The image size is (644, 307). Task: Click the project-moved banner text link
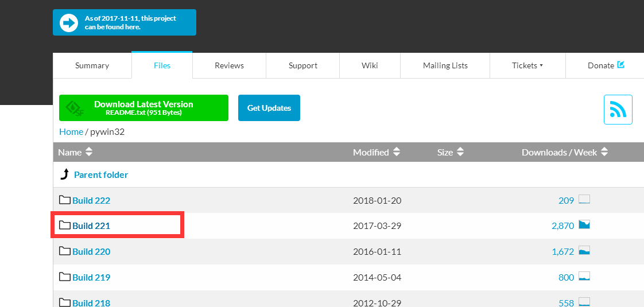pyautogui.click(x=130, y=22)
